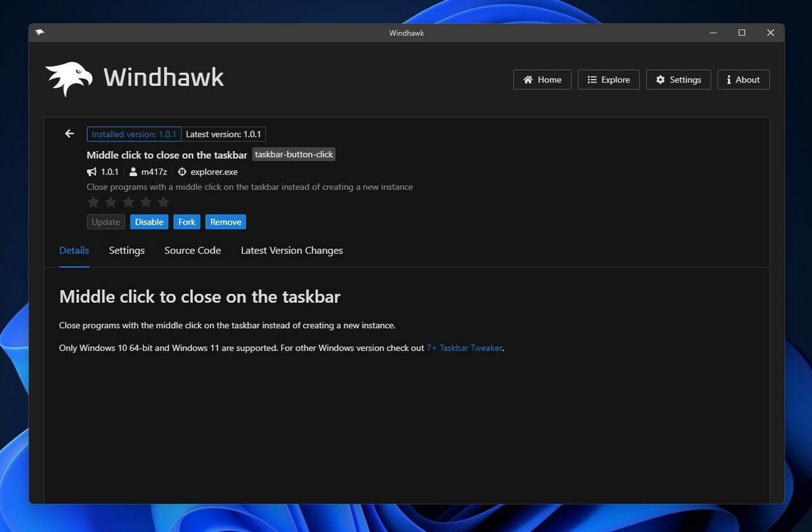This screenshot has height=532, width=812.
Task: Open the Home page
Action: (542, 79)
